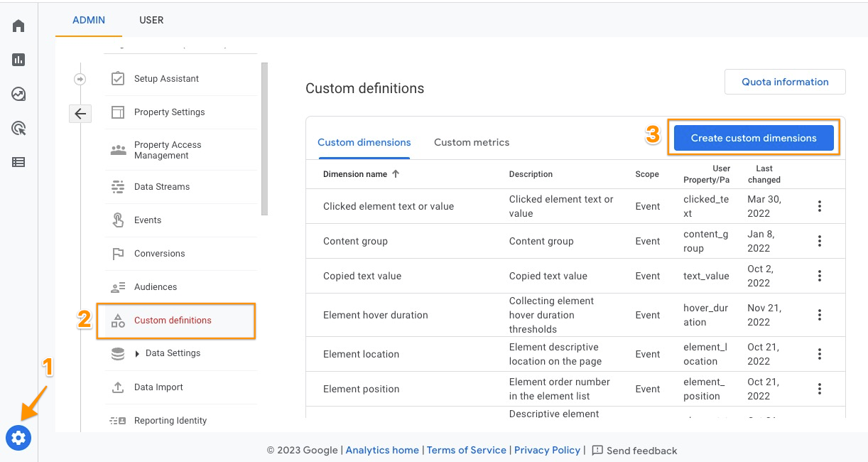Switch to the USER tab
Image resolution: width=868 pixels, height=462 pixels.
(151, 20)
